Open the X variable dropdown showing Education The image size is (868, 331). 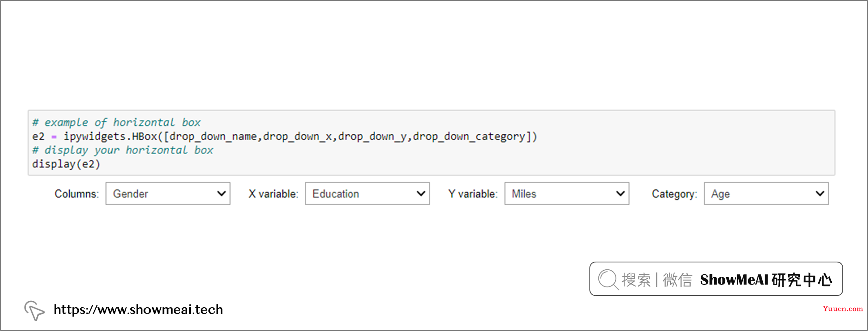pos(368,193)
